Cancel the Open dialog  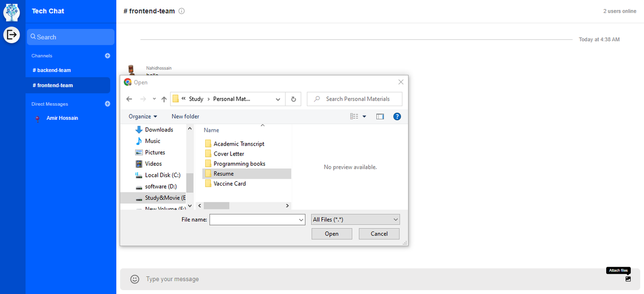click(379, 234)
